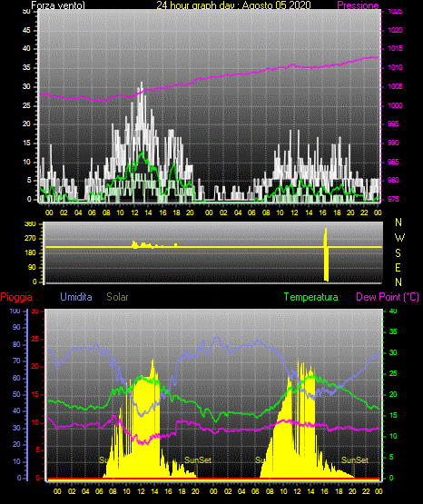The height and width of the screenshot is (504, 423).
Task: Click the 270 wind direction axis value
Action: pyautogui.click(x=31, y=239)
